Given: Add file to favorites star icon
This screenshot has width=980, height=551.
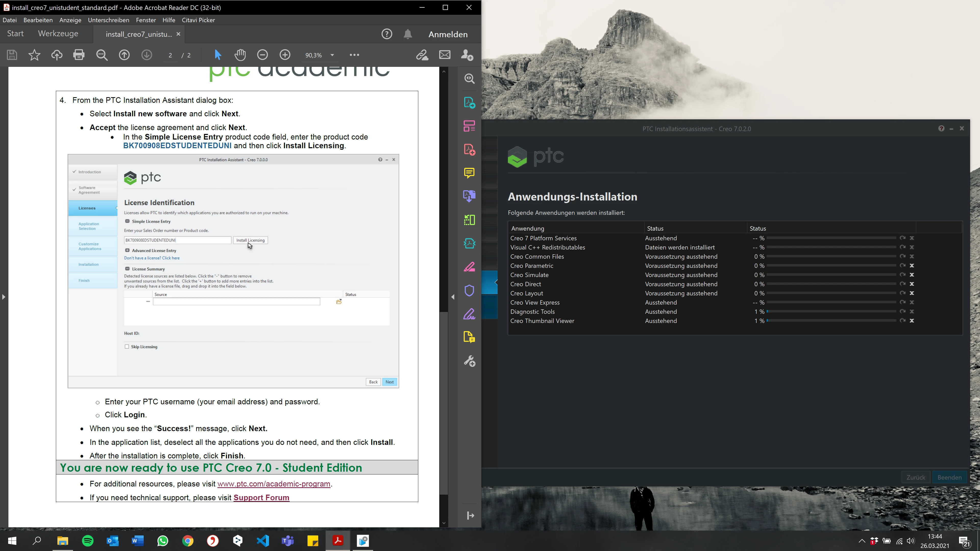Looking at the screenshot, I should [34, 55].
